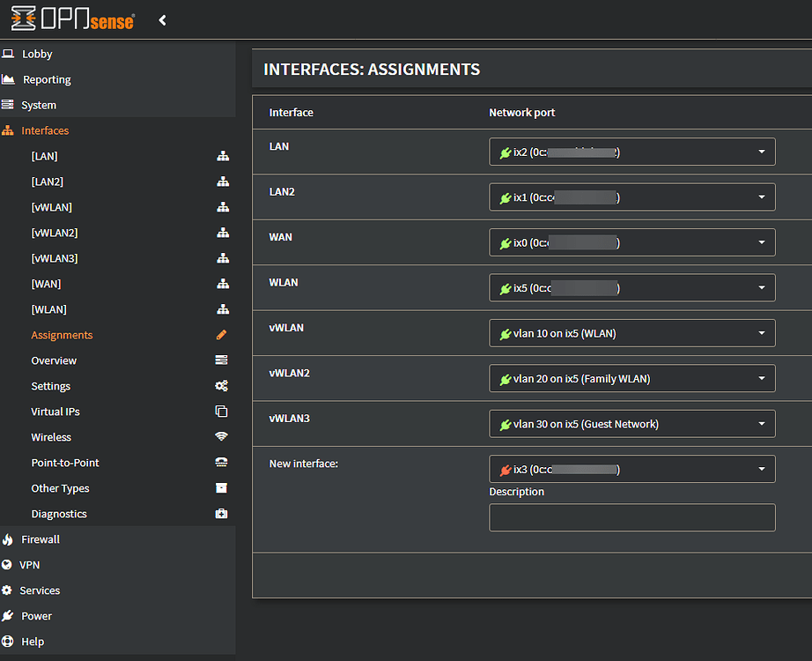This screenshot has width=812, height=661.
Task: Click the Point-to-Point modem icon
Action: 223,463
